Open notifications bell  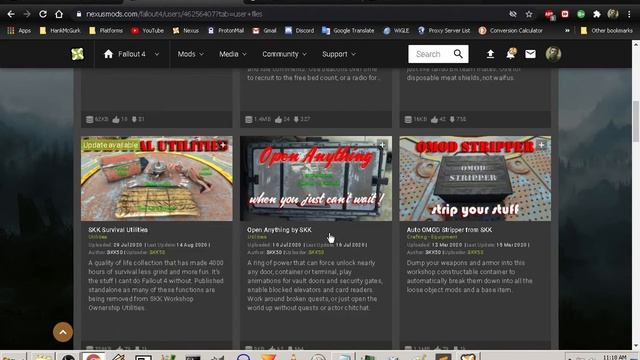click(511, 53)
